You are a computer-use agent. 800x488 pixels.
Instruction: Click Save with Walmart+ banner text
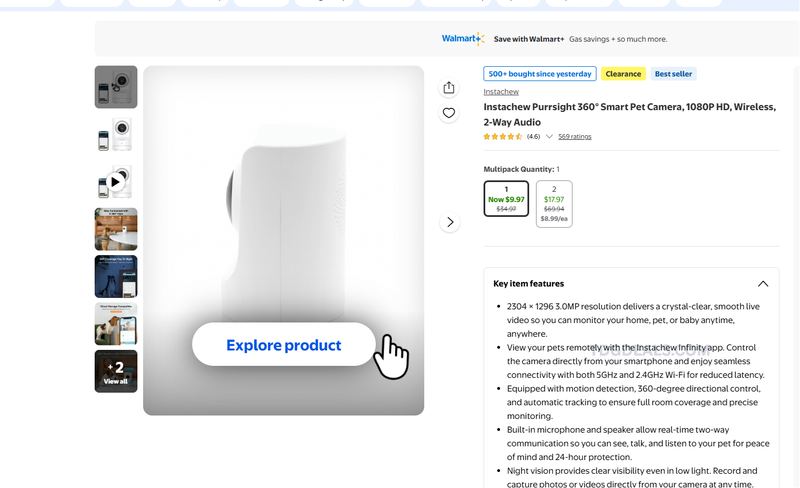(x=529, y=39)
